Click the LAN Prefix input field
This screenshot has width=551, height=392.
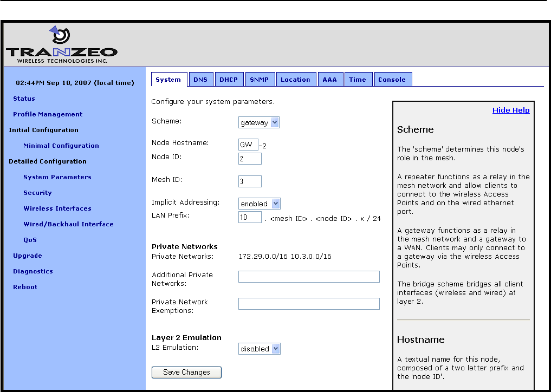(x=250, y=217)
